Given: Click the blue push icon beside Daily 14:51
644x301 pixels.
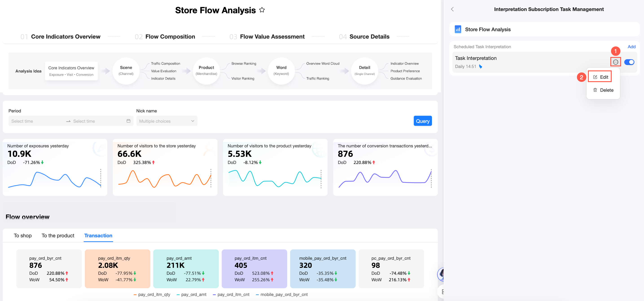Looking at the screenshot, I should (x=480, y=66).
